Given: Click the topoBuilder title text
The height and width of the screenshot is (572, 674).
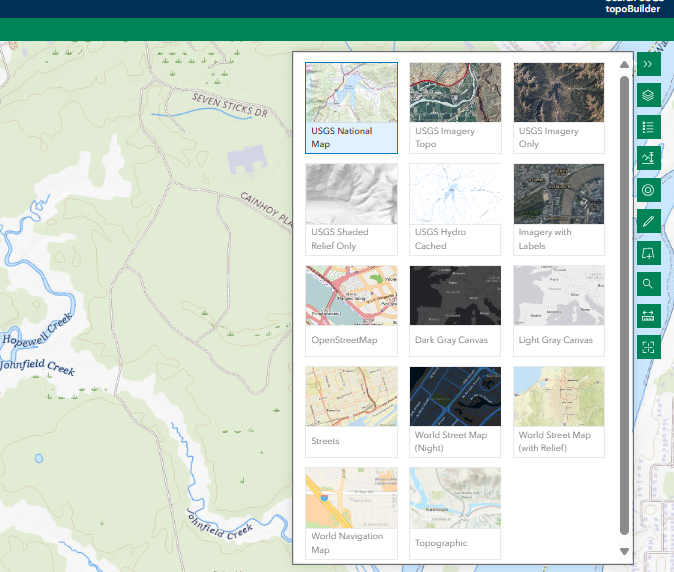Looking at the screenshot, I should pyautogui.click(x=632, y=9).
